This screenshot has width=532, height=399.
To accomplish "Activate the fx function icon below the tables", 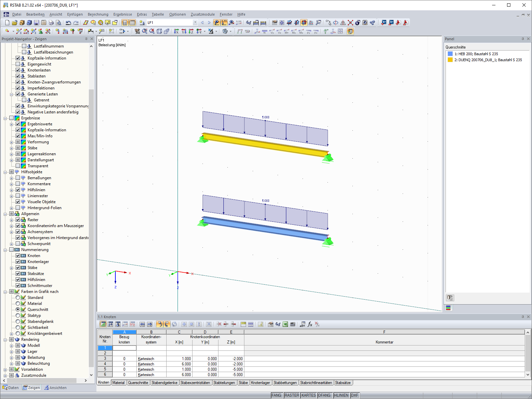I will pyautogui.click(x=310, y=324).
